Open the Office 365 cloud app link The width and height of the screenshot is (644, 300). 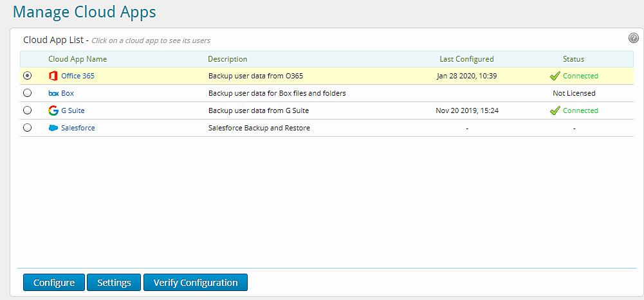(78, 76)
